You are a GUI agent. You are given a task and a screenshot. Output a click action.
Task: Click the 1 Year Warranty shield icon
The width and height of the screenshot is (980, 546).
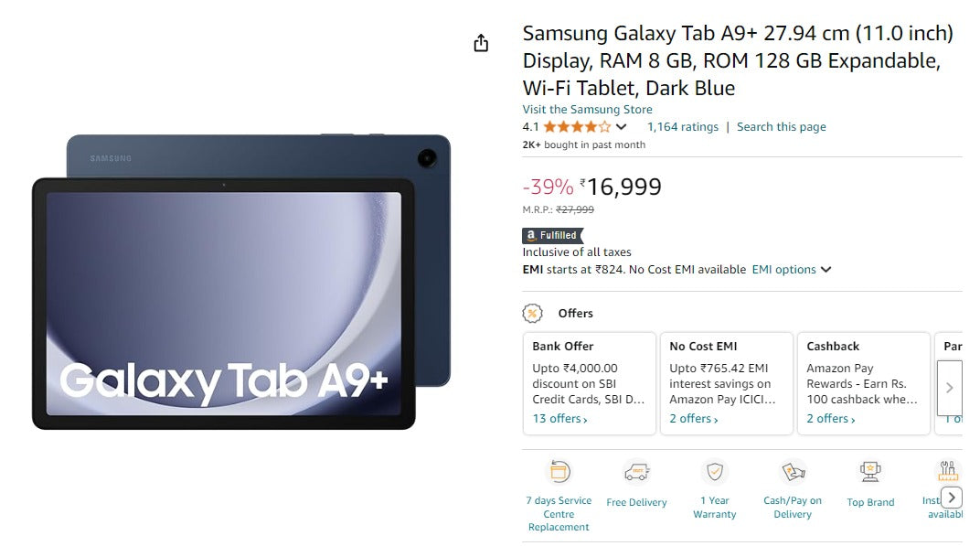[x=715, y=472]
